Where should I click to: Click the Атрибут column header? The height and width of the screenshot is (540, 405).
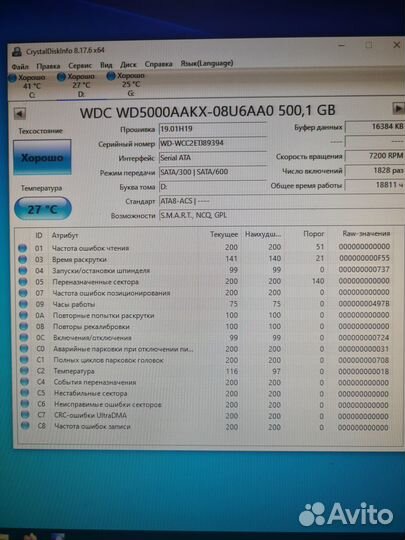65,235
